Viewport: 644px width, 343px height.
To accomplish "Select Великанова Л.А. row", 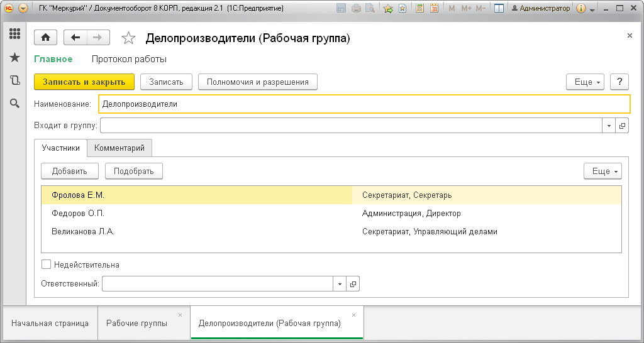I will (x=331, y=231).
